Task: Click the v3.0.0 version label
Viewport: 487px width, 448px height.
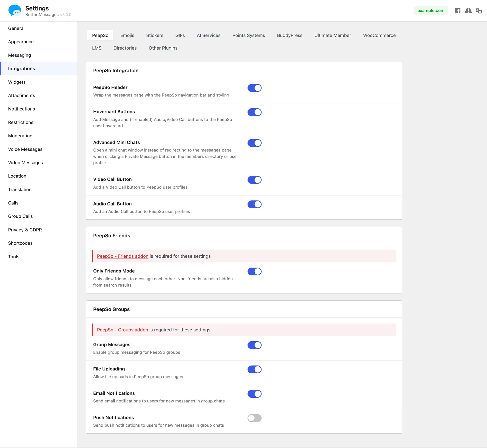Action: 66,15
